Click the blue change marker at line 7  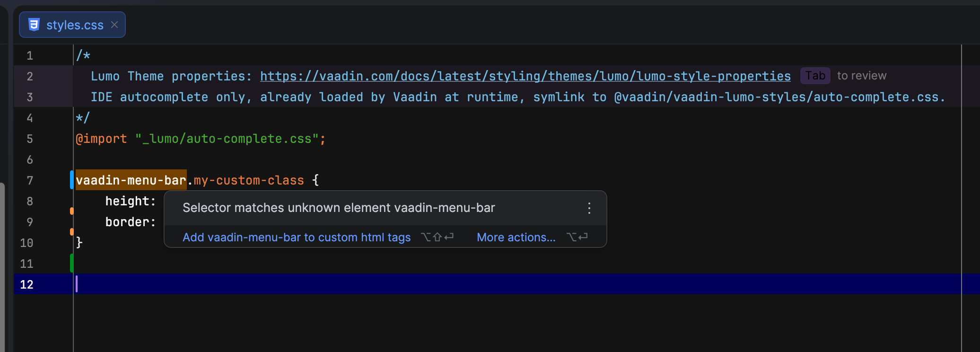72,180
